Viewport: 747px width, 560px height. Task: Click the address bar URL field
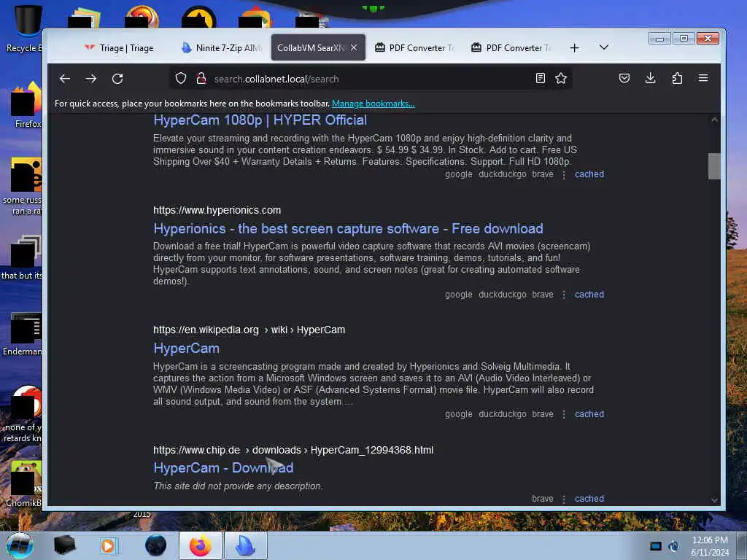pyautogui.click(x=369, y=79)
